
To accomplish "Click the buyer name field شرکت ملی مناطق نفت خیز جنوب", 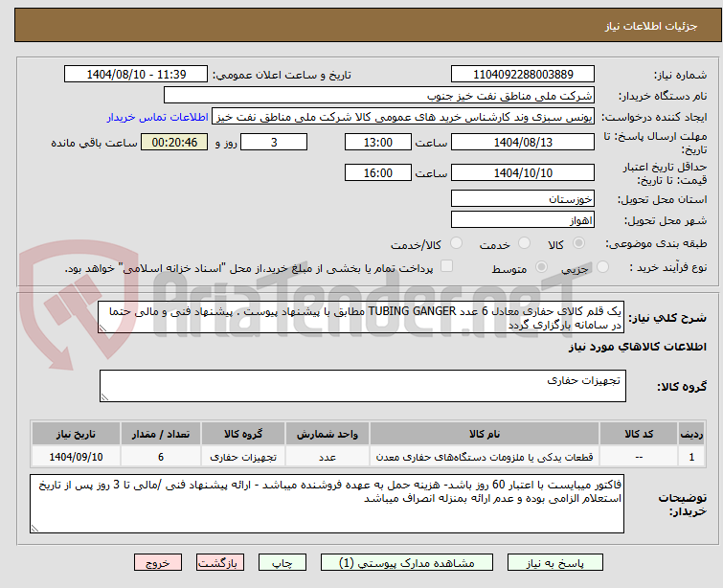I will 379,96.
